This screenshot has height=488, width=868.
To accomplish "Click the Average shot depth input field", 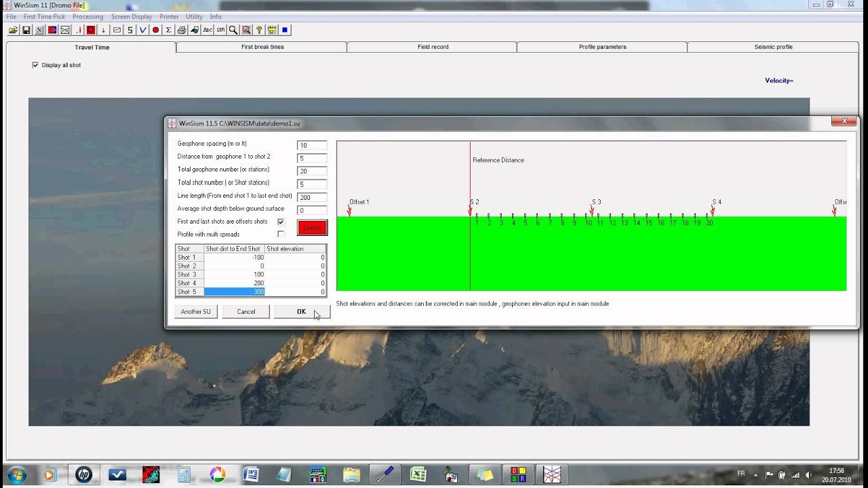I will click(x=312, y=210).
